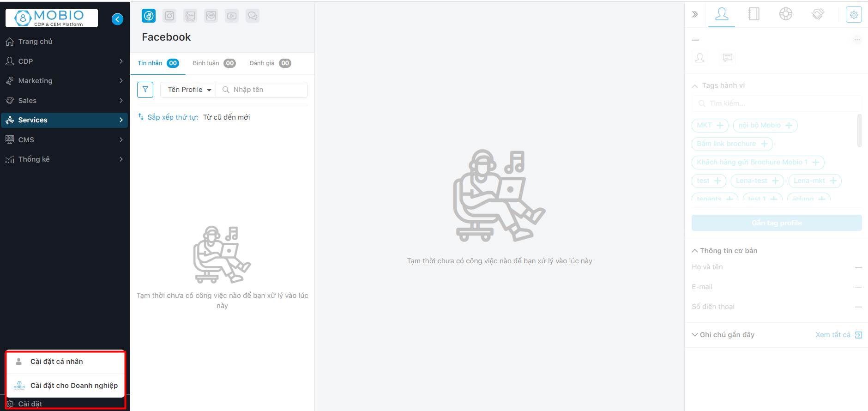Click the Số điện thoại row

coord(777,307)
